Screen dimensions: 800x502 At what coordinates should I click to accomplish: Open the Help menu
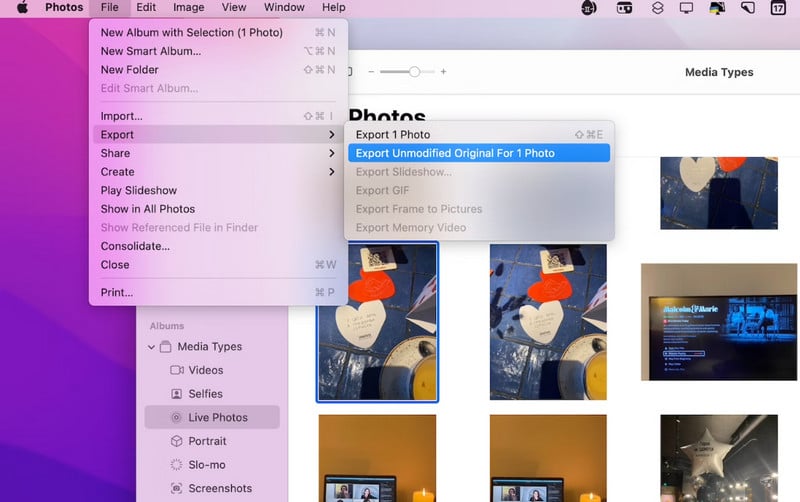(x=334, y=7)
